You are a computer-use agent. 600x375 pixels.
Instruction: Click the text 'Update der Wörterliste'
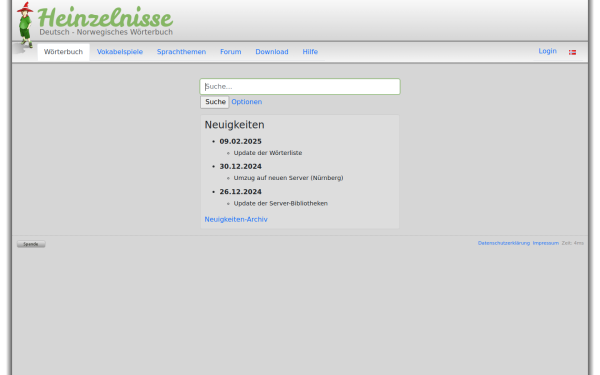268,153
